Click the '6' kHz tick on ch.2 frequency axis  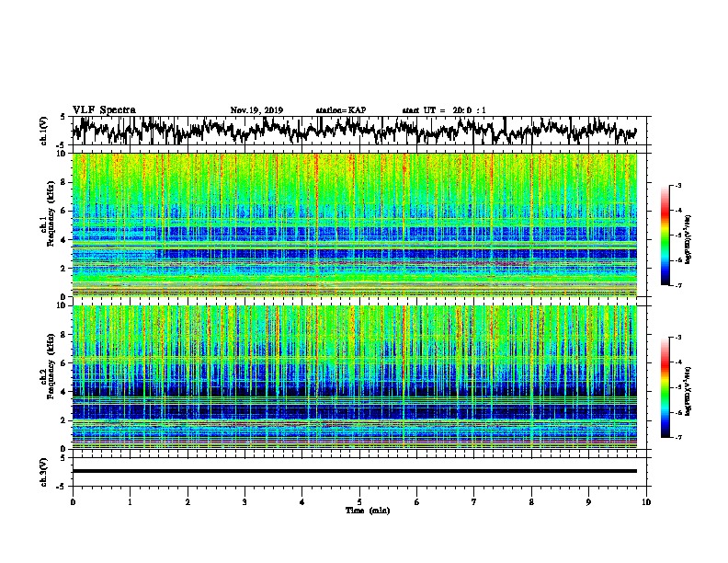[65, 363]
